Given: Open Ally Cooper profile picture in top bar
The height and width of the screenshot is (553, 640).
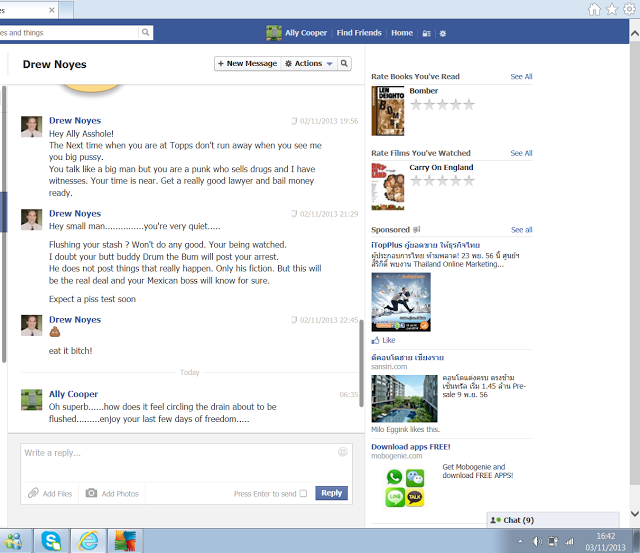Looking at the screenshot, I should point(274,33).
